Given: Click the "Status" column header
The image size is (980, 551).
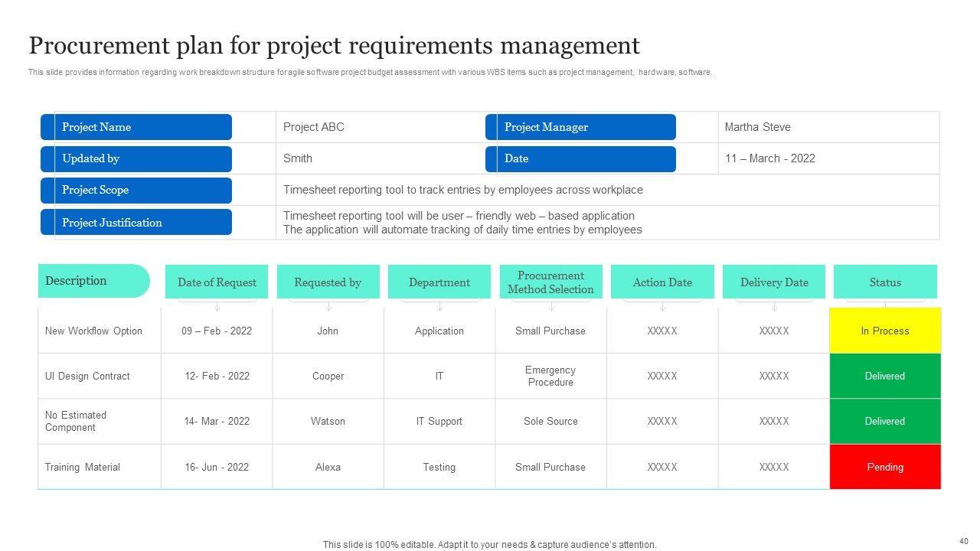Looking at the screenshot, I should [x=885, y=282].
